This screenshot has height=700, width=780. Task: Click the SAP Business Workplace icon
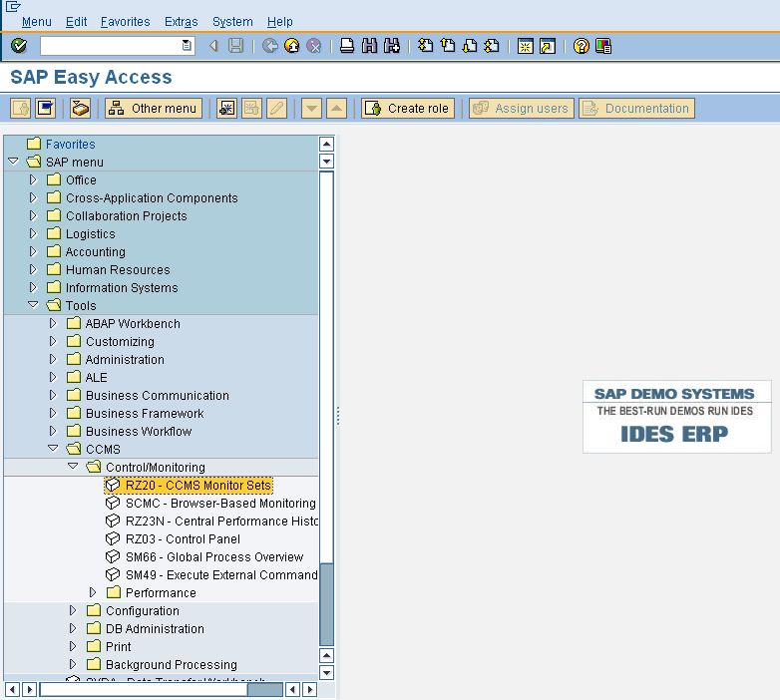click(x=80, y=108)
